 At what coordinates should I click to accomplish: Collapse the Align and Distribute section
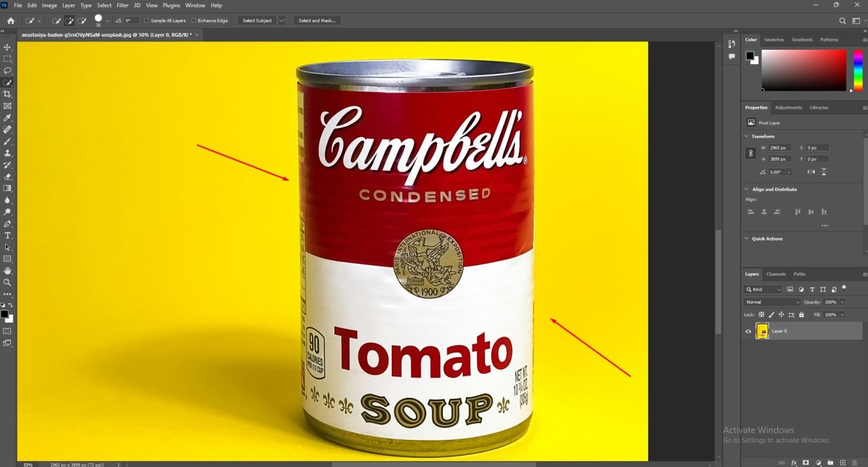pos(746,190)
